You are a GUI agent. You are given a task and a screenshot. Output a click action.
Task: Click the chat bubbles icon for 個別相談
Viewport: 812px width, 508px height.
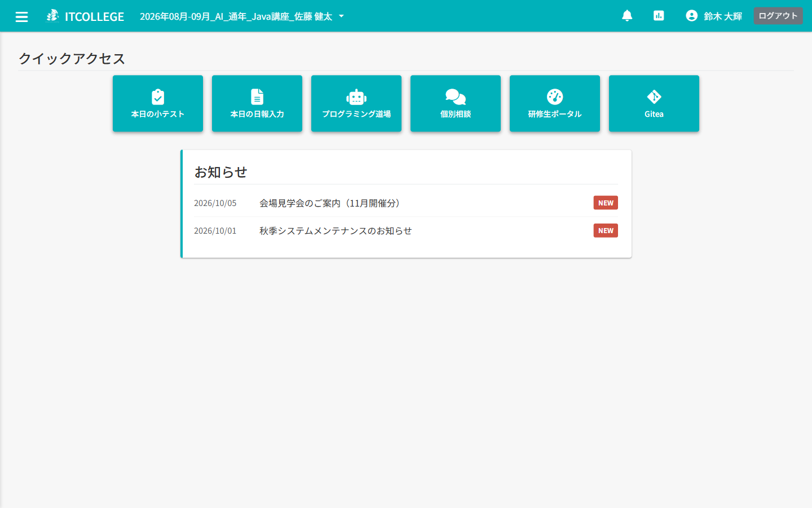click(x=456, y=97)
